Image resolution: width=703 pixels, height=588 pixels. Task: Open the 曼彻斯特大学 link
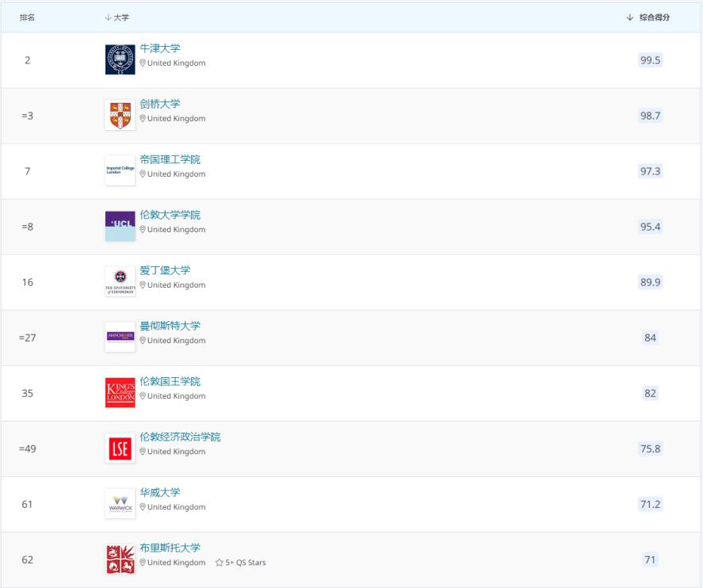pyautogui.click(x=170, y=326)
